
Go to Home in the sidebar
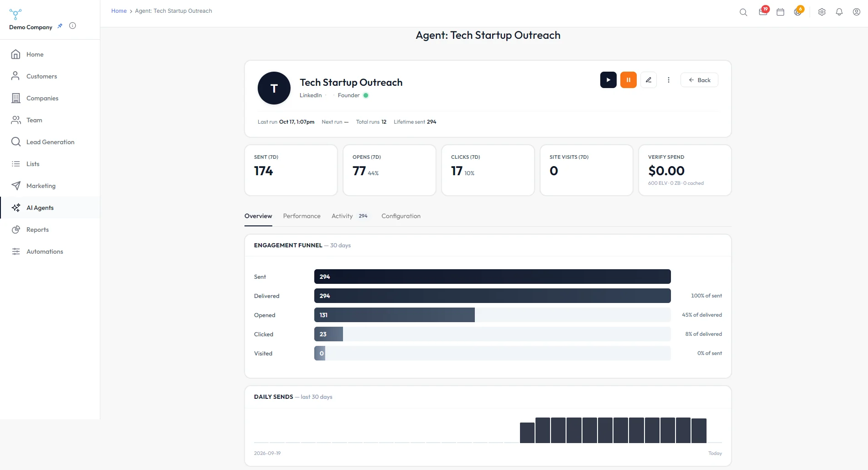click(50, 54)
